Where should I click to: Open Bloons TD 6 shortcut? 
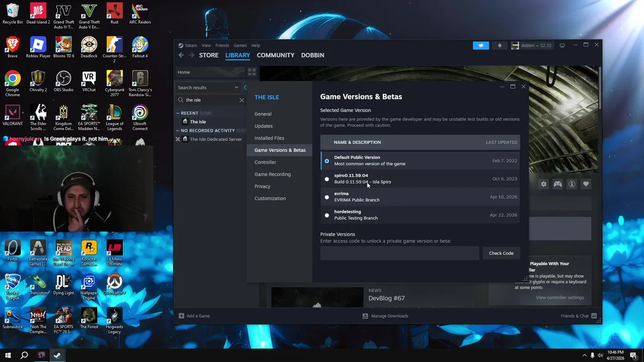point(63,47)
